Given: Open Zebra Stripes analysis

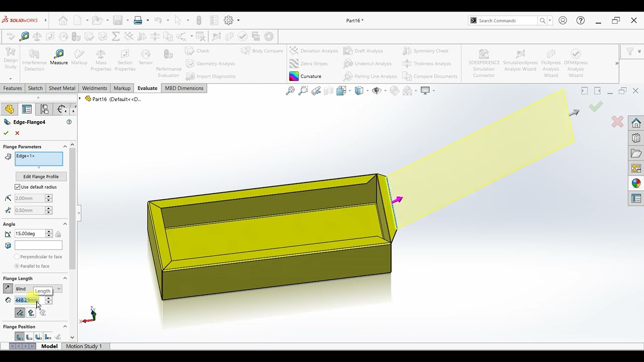Looking at the screenshot, I should (308, 64).
